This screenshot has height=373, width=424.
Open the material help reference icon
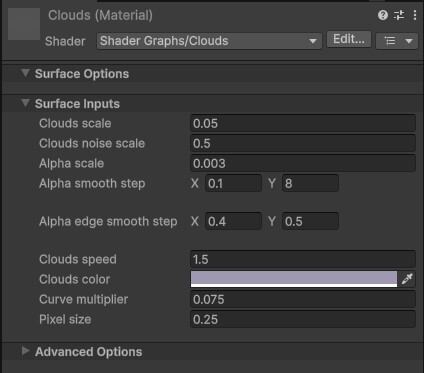(x=383, y=15)
